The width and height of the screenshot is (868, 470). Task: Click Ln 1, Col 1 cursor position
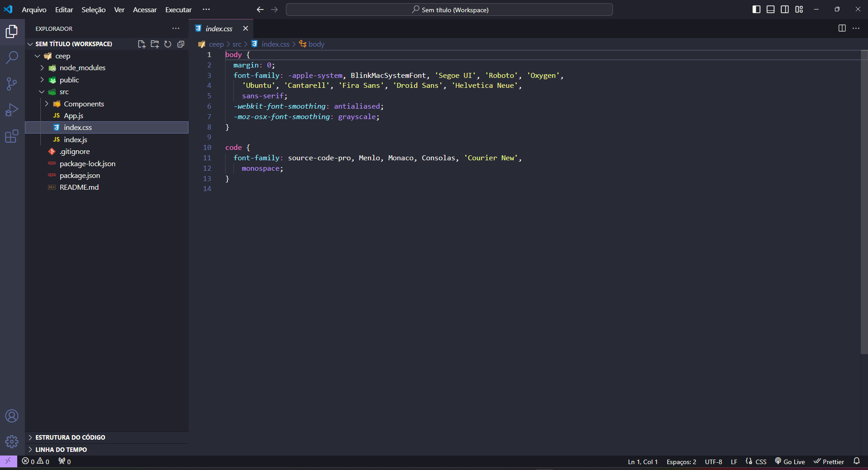[642, 462]
